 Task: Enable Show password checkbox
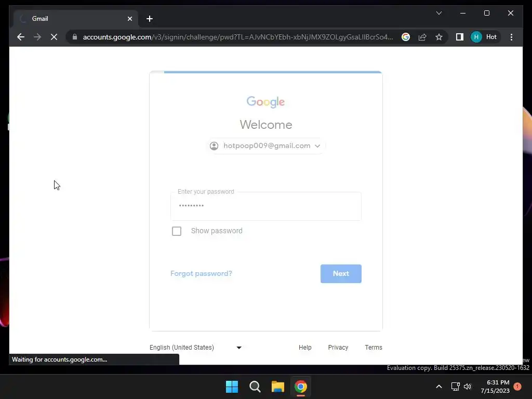click(177, 231)
